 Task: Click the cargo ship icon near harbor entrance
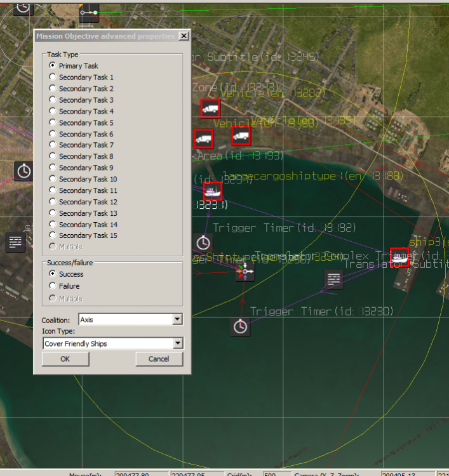tap(212, 190)
